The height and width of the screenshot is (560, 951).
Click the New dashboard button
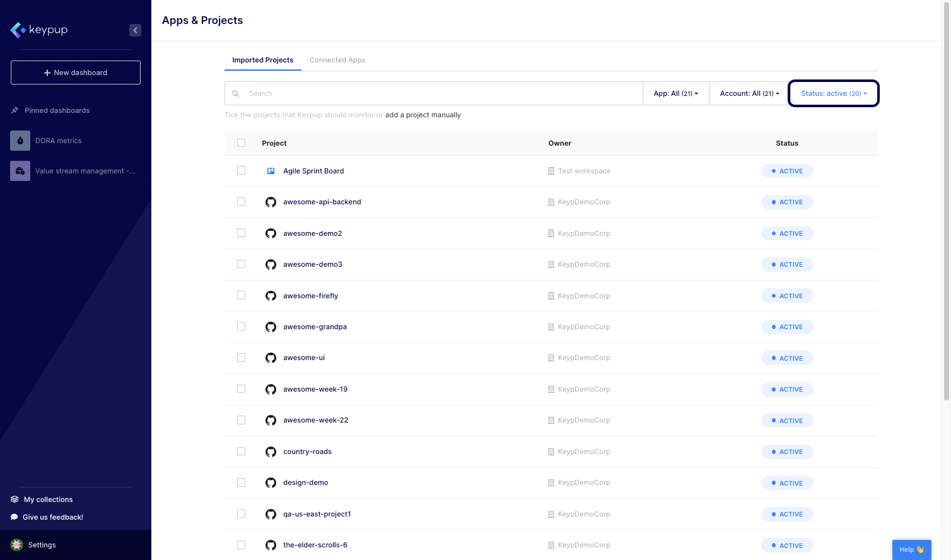(76, 73)
